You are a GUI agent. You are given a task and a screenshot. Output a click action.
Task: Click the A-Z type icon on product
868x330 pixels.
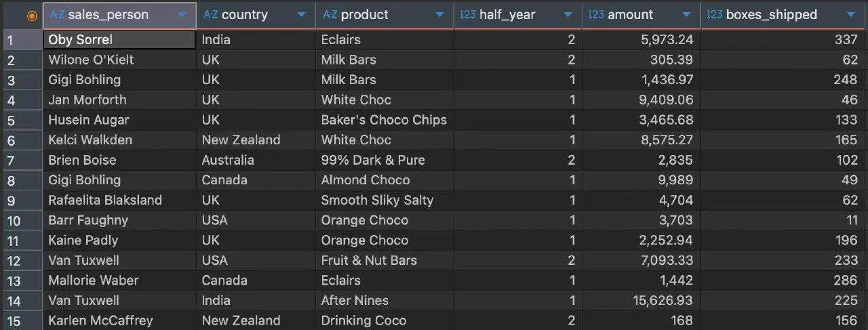click(330, 14)
